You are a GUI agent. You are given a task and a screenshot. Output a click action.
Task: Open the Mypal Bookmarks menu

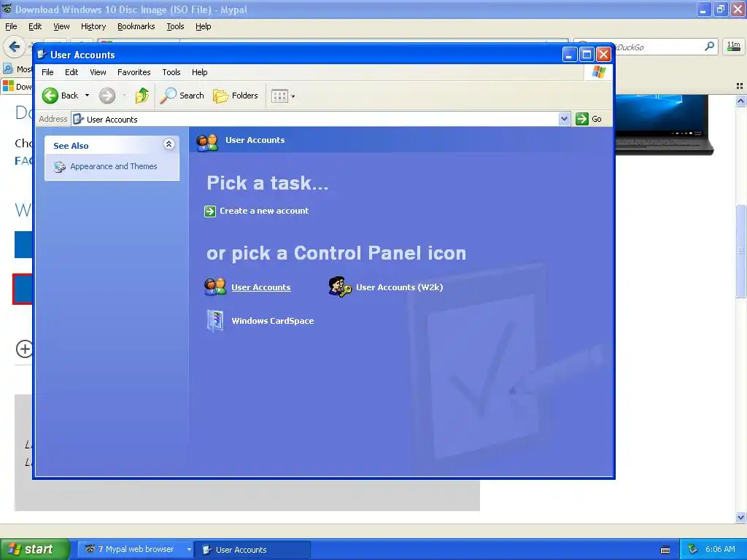pyautogui.click(x=136, y=26)
